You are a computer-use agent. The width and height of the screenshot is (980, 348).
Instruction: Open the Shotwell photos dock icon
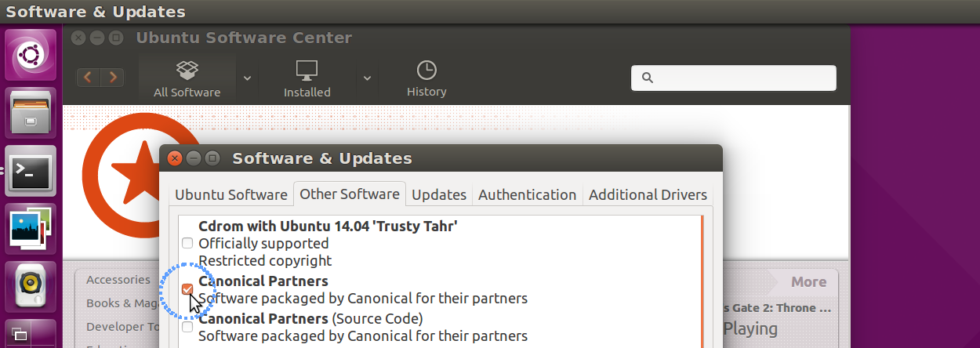[31, 228]
